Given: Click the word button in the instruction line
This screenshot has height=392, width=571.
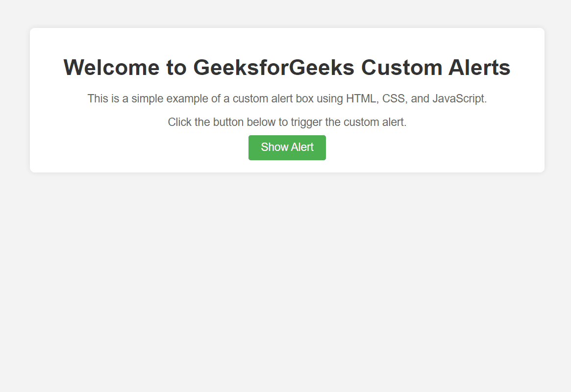Looking at the screenshot, I should [228, 122].
